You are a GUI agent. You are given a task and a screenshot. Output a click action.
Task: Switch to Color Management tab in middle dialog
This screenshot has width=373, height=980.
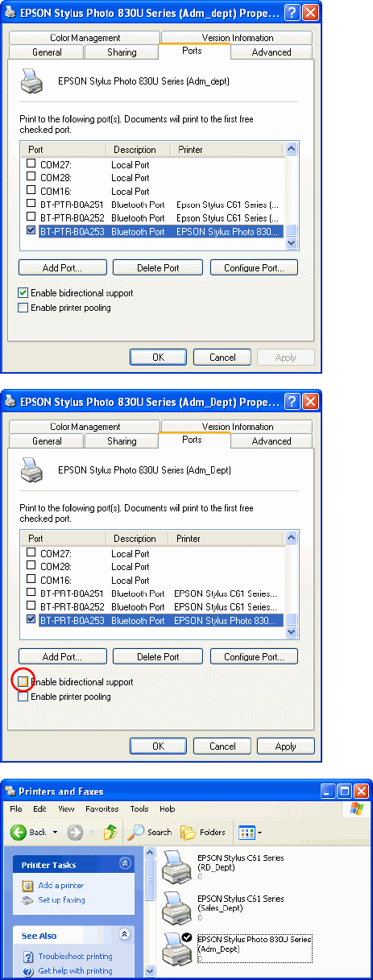[x=85, y=427]
